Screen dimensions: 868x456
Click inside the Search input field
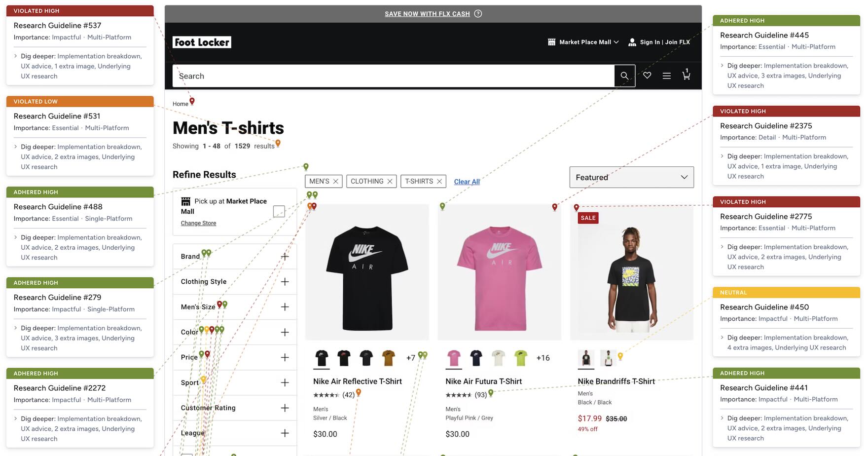tap(394, 76)
